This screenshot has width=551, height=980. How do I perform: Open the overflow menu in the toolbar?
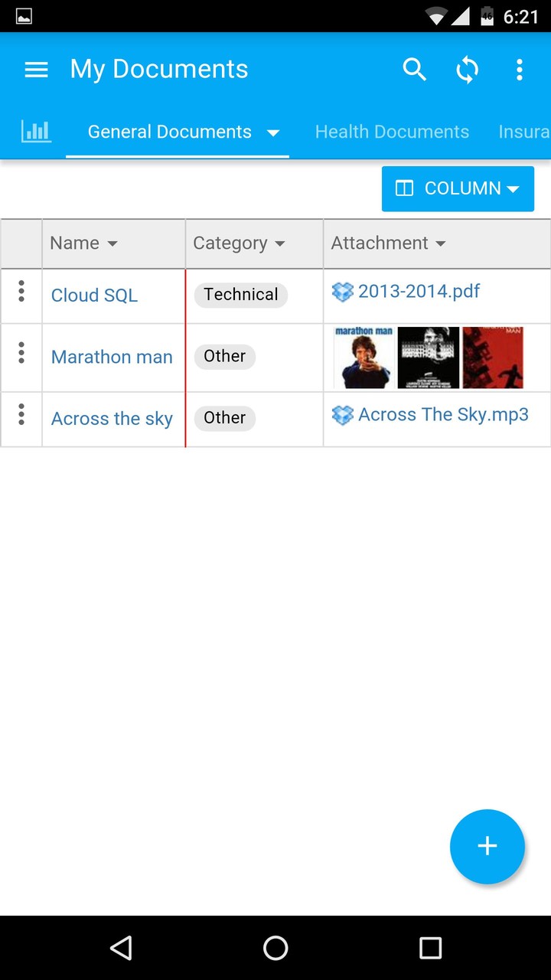[520, 69]
